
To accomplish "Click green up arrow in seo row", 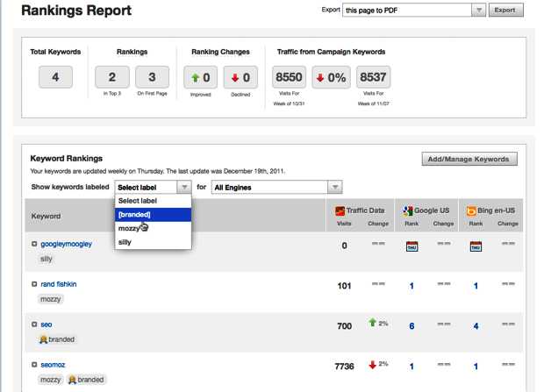I will click(373, 323).
